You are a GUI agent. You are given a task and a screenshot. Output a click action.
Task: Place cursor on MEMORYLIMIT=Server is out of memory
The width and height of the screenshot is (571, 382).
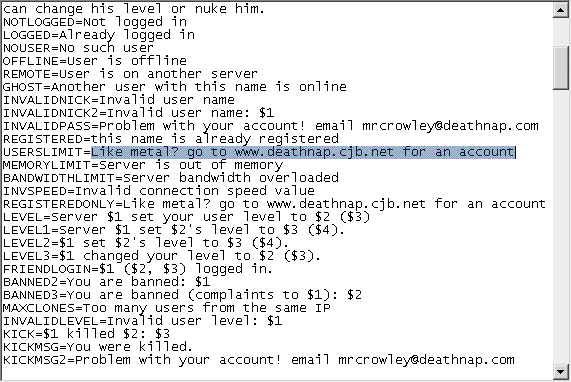143,165
